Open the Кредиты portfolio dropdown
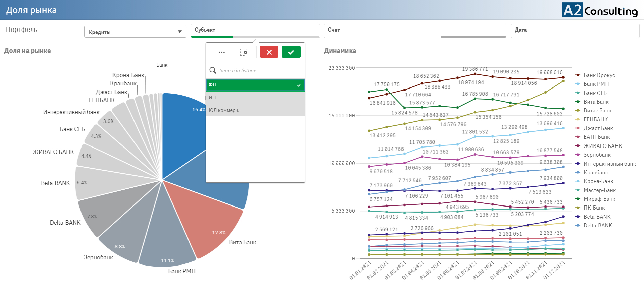Screen dimensions: 644x294 coord(135,32)
